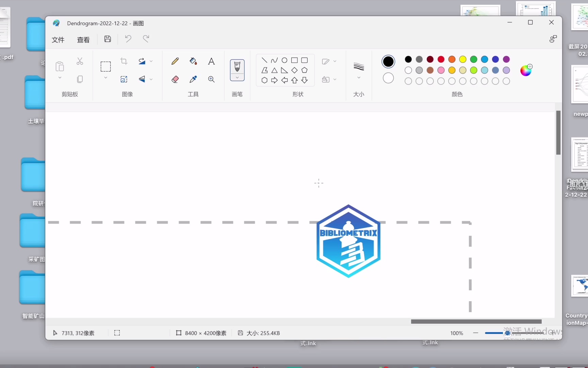Select Color 2 white background swatch

pyautogui.click(x=388, y=78)
